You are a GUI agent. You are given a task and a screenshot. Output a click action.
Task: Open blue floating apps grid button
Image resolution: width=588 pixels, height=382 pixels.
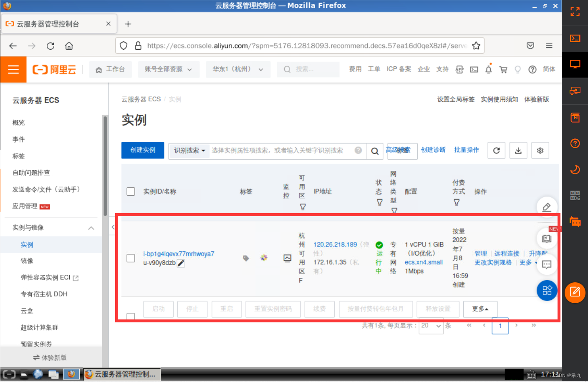point(547,290)
